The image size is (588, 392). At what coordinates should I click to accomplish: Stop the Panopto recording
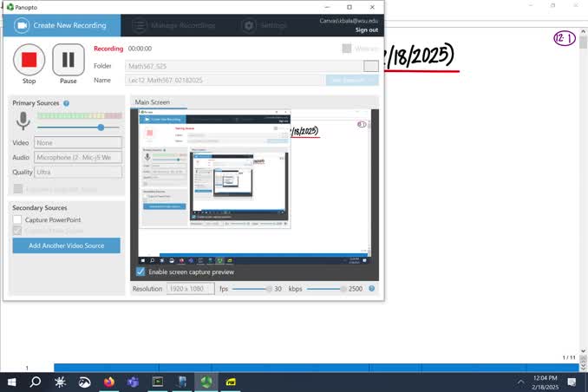click(x=29, y=60)
